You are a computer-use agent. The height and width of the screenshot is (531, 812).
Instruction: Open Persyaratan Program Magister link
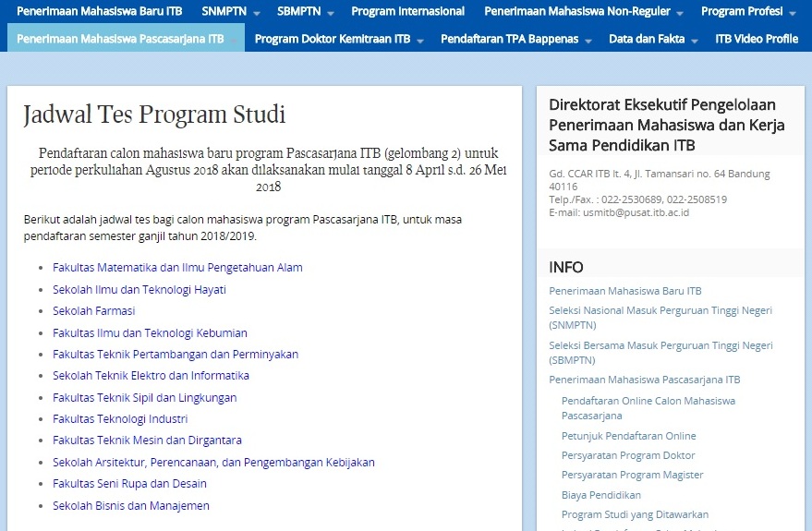tap(632, 475)
